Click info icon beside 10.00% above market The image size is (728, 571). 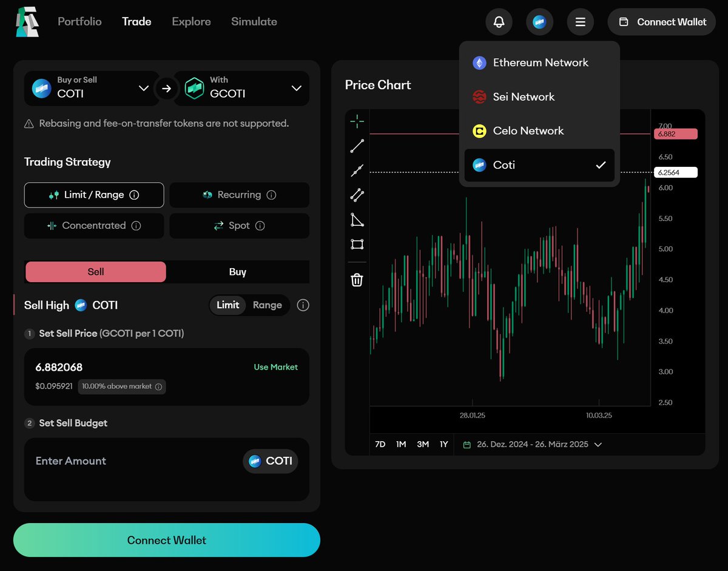tap(159, 387)
